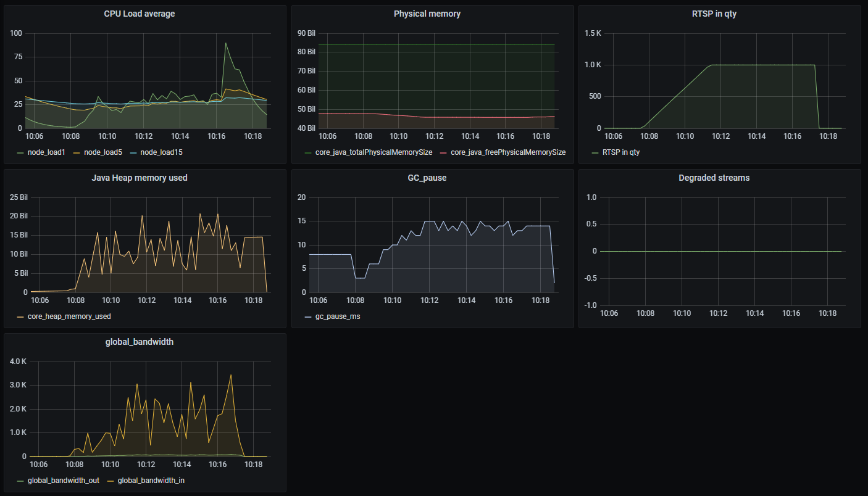The image size is (868, 496).
Task: Toggle the node_load1 legend series
Action: [x=47, y=152]
